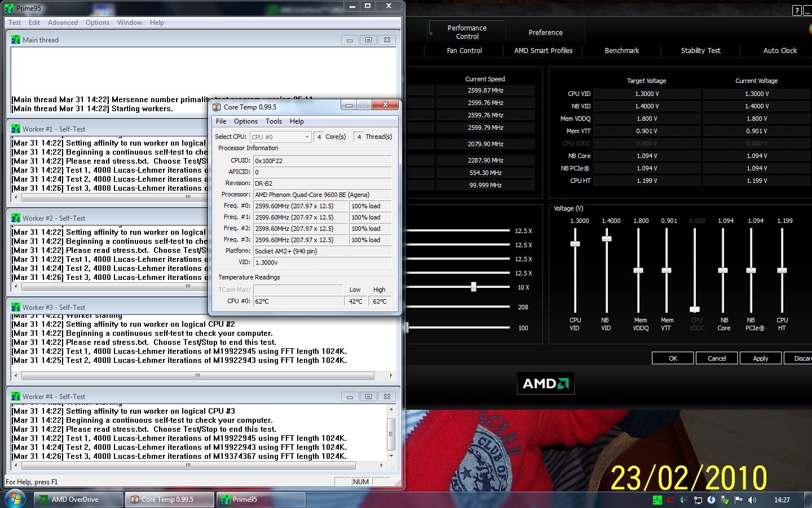Click OK in AMD OverDrive
Viewport: 812px width, 508px height.
point(673,358)
